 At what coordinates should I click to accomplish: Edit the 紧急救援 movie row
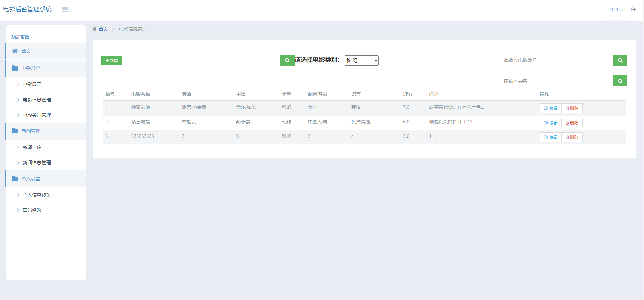pyautogui.click(x=551, y=123)
